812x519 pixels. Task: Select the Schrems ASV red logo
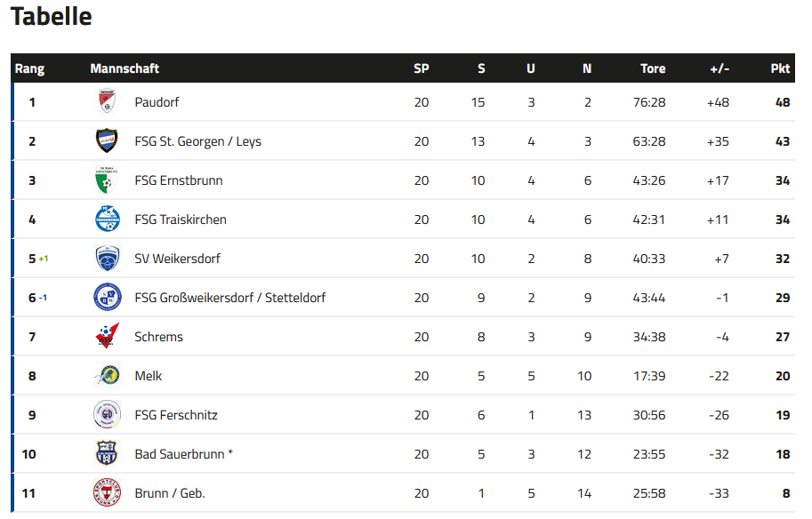(108, 336)
